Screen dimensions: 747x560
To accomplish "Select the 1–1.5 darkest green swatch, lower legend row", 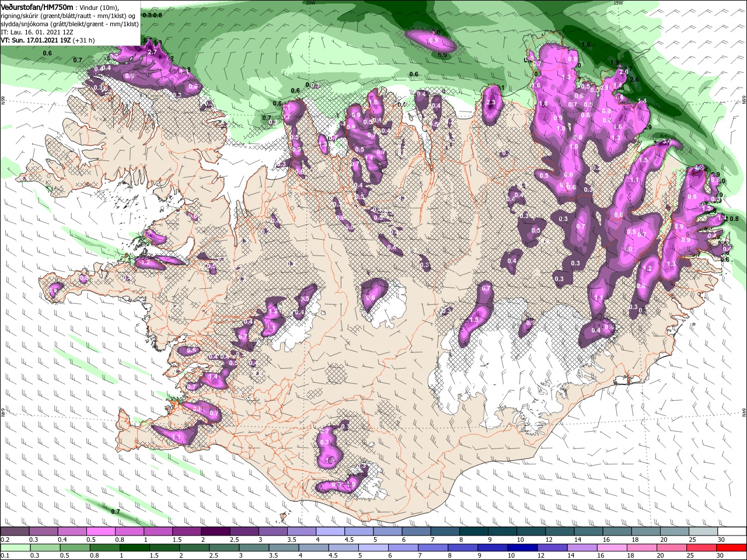I will 135,548.
